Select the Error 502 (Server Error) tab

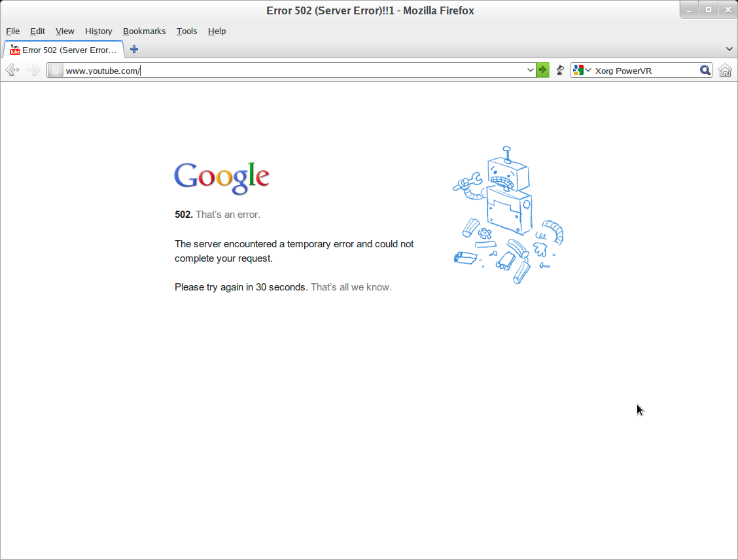click(64, 50)
